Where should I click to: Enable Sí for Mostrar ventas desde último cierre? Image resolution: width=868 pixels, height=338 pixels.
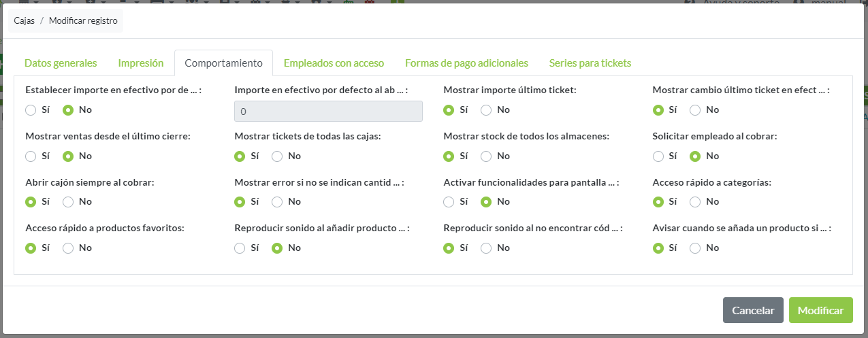coord(31,156)
